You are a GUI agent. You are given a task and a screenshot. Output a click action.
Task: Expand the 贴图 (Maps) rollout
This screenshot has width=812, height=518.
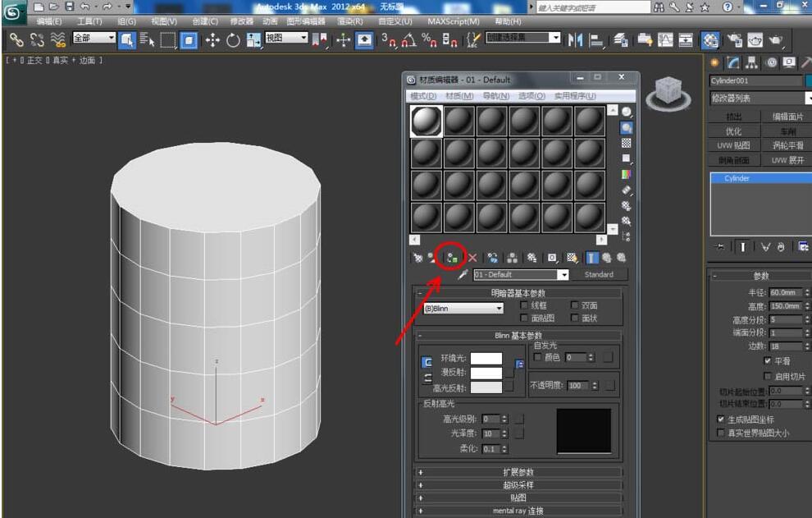click(x=518, y=497)
